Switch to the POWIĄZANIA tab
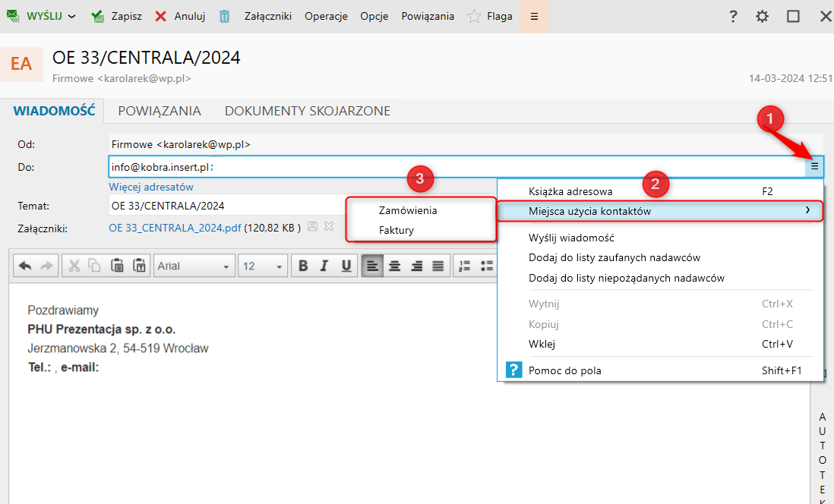This screenshot has width=834, height=504. [x=160, y=111]
